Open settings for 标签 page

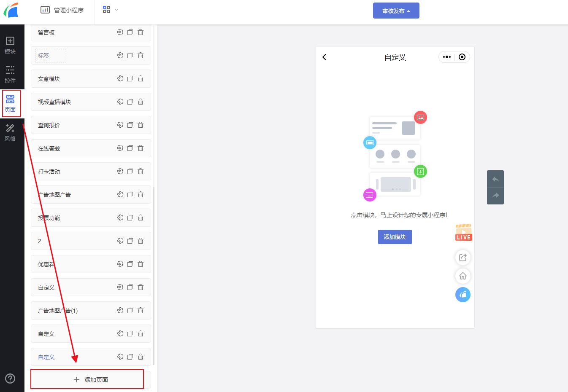pyautogui.click(x=120, y=55)
